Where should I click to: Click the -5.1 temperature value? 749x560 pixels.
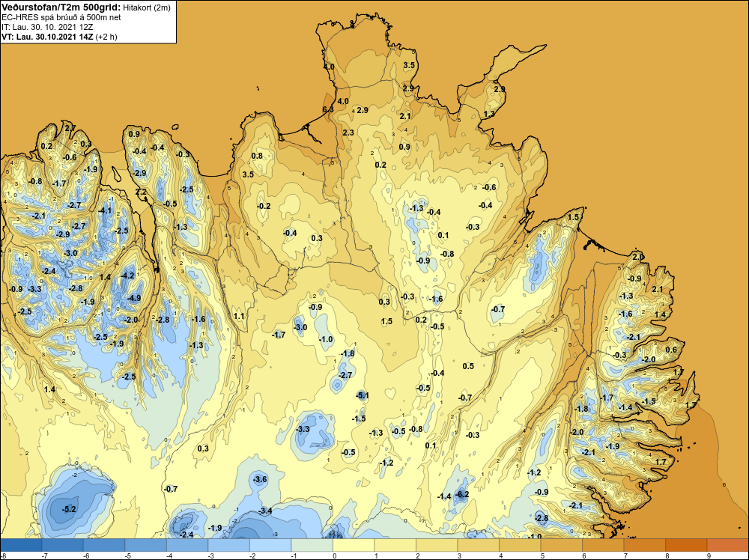363,395
